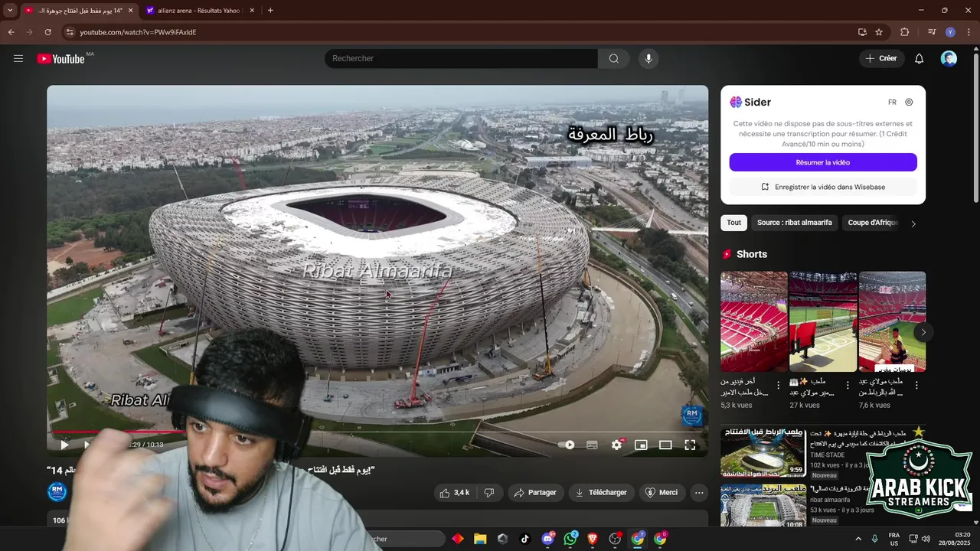The width and height of the screenshot is (980, 551).
Task: Open the tab search dropdown
Action: (x=10, y=11)
